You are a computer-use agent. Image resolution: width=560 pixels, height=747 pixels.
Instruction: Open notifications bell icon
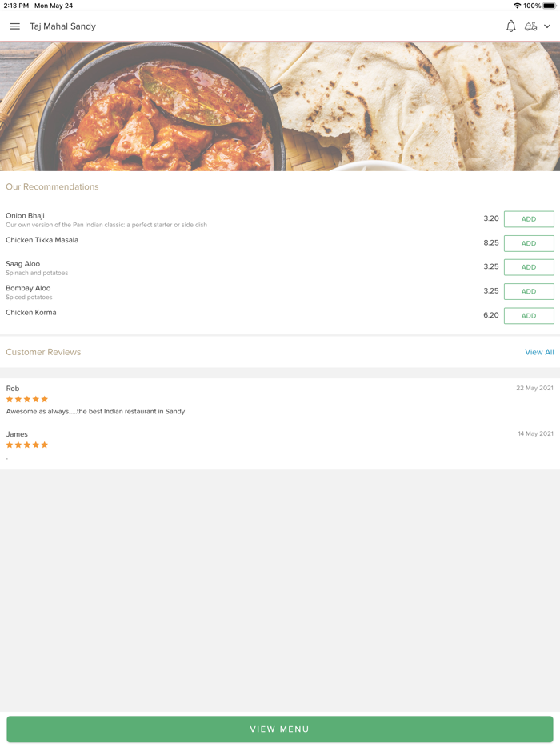(511, 26)
